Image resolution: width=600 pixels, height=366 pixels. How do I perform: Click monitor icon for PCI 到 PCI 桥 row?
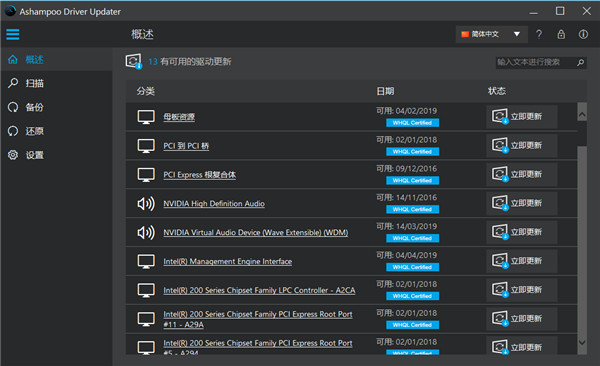(146, 146)
